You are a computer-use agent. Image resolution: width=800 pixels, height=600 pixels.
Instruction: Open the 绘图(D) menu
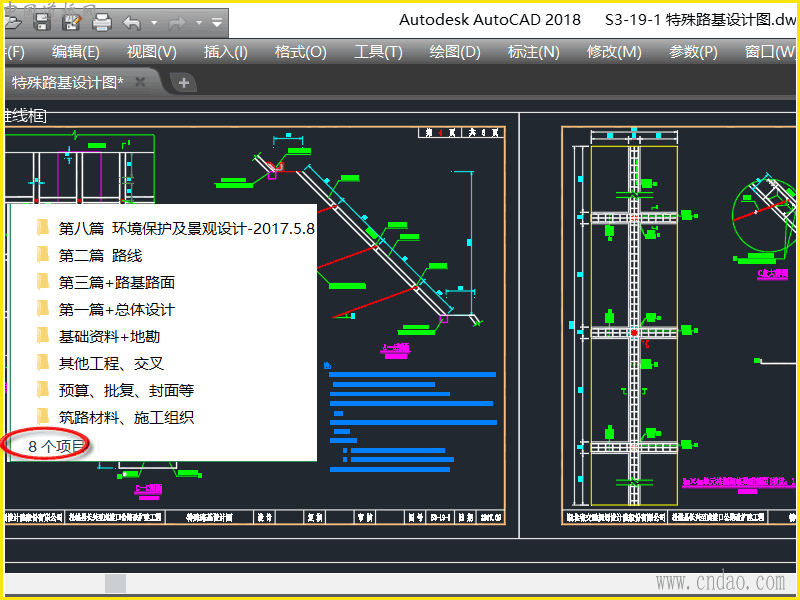[456, 52]
